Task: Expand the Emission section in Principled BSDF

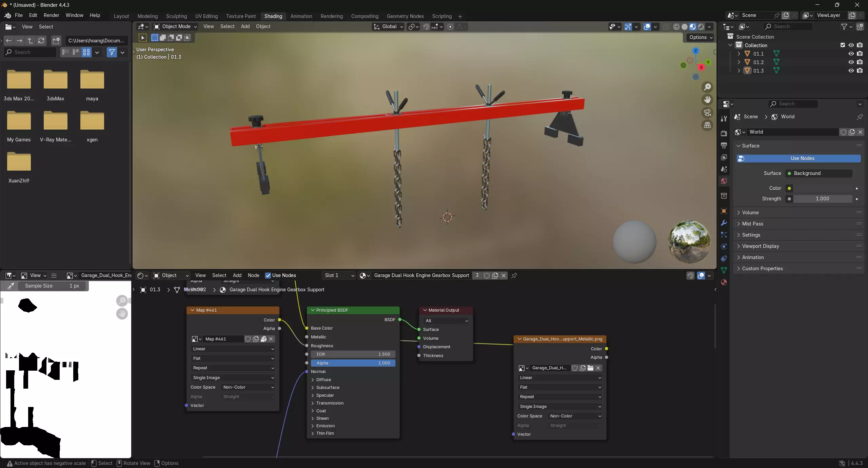Action: click(x=325, y=426)
